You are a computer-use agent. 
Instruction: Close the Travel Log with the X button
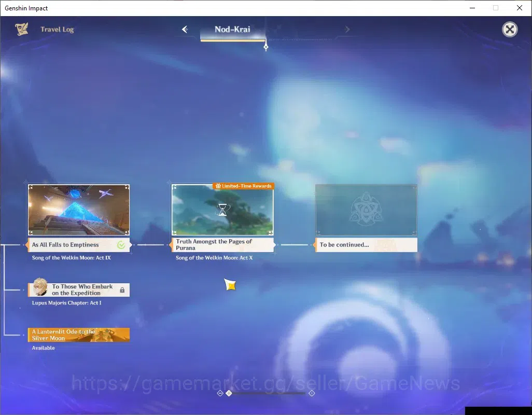(x=510, y=30)
